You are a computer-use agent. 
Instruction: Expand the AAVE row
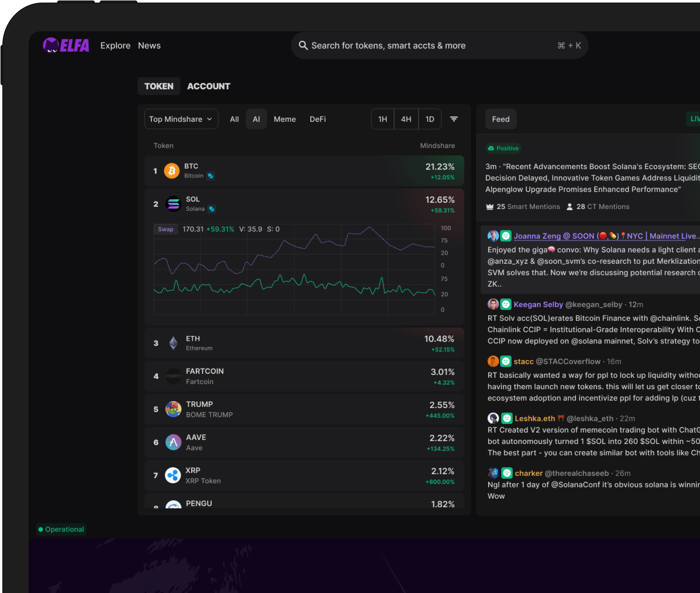click(x=304, y=442)
